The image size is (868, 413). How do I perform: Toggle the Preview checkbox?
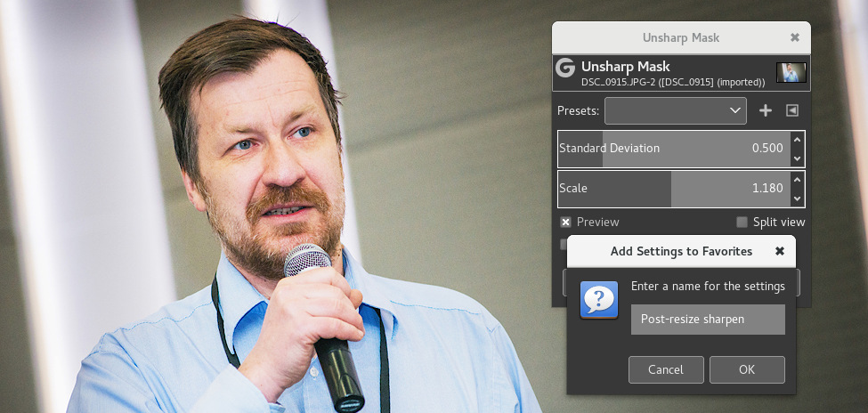tap(565, 222)
